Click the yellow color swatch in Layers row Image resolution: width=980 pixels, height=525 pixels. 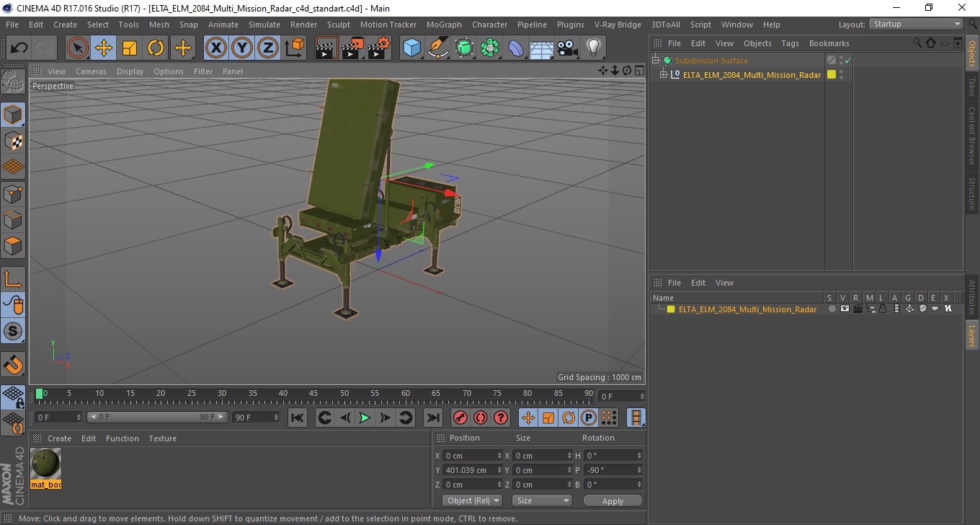(x=671, y=309)
